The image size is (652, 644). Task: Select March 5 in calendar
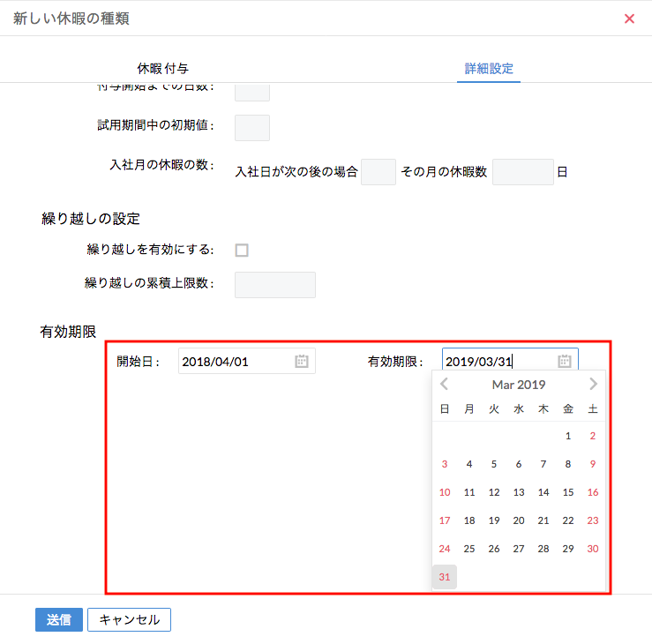click(x=494, y=464)
